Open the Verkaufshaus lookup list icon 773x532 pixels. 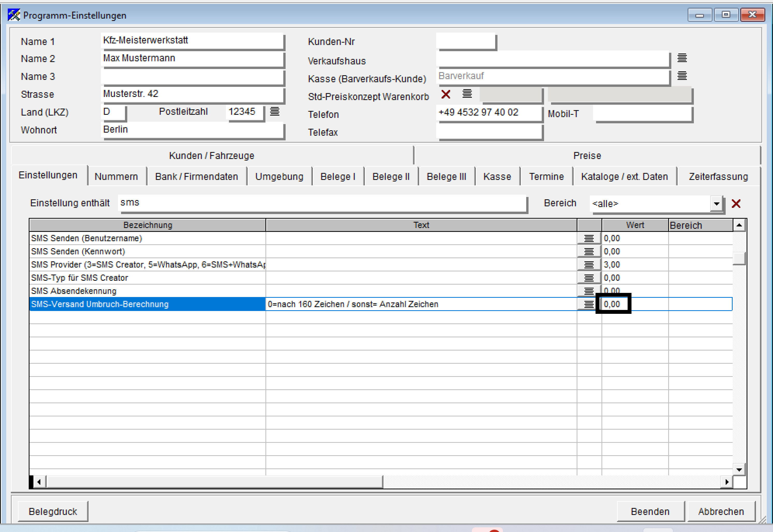(x=682, y=58)
